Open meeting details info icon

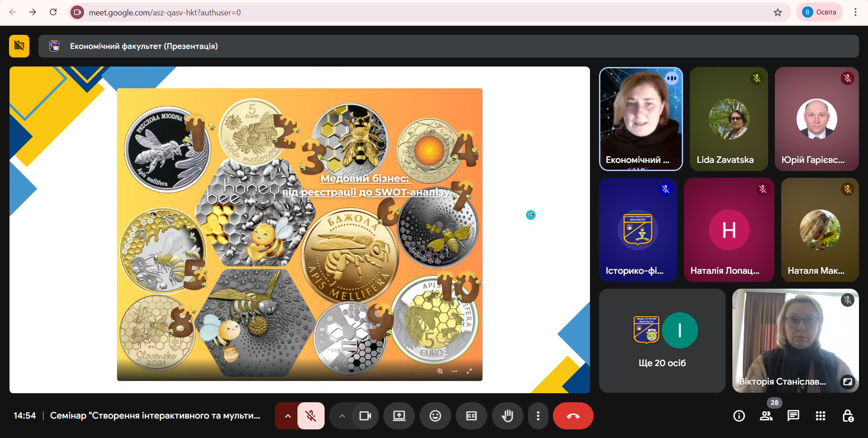coord(739,416)
